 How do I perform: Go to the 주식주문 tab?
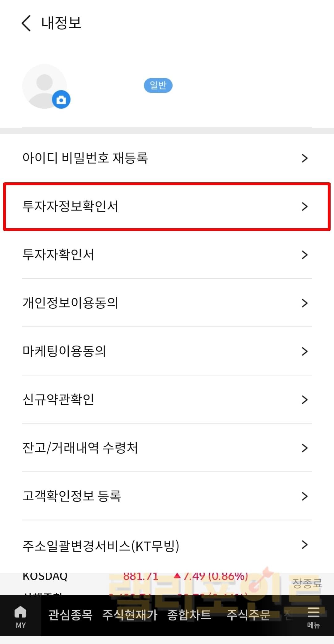tap(248, 615)
